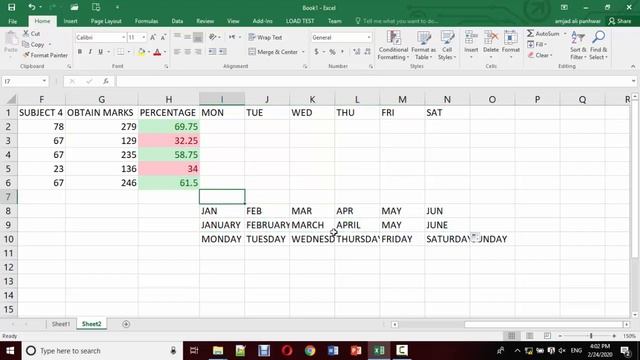This screenshot has height=360, width=640.
Task: Center text horizontally
Action: tap(187, 52)
